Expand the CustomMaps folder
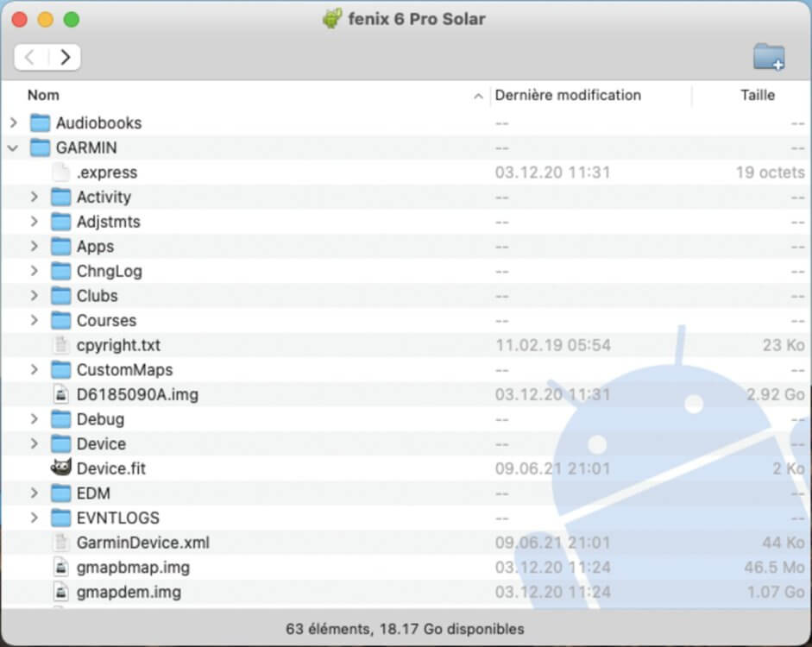The image size is (812, 647). [35, 370]
